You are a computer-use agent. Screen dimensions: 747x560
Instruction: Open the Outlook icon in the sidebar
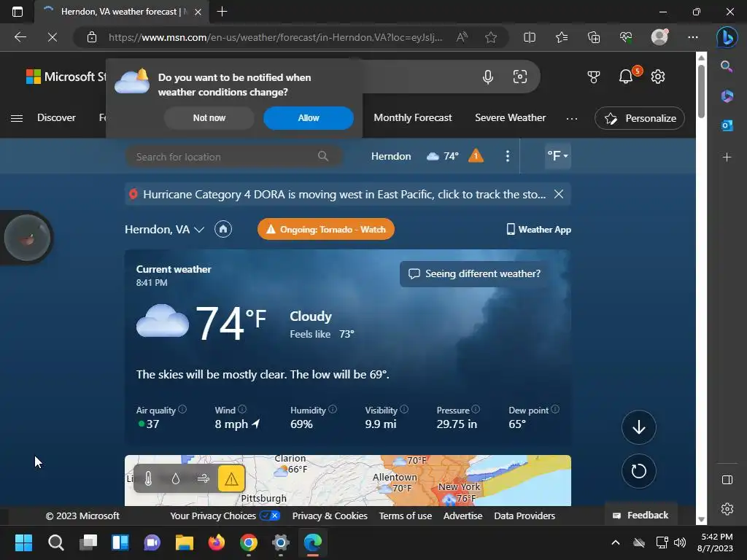727,125
